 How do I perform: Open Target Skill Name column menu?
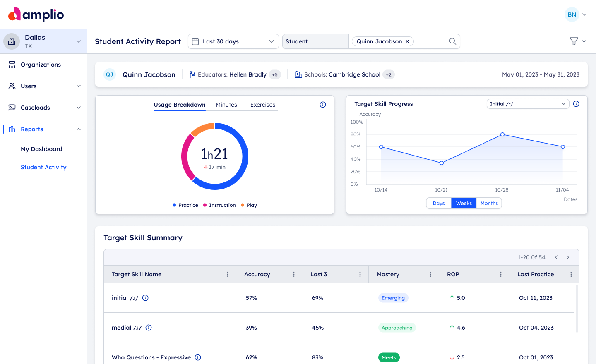228,274
